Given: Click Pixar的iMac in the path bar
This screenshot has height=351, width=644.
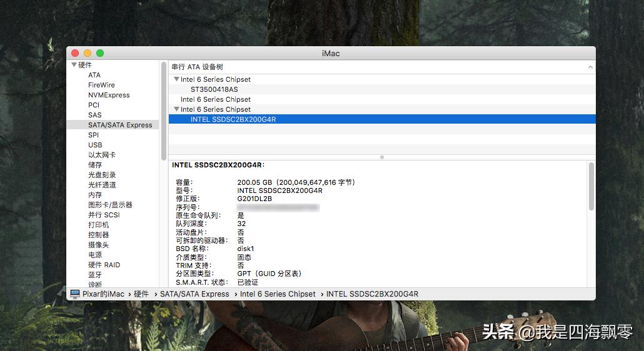Looking at the screenshot, I should 103,294.
